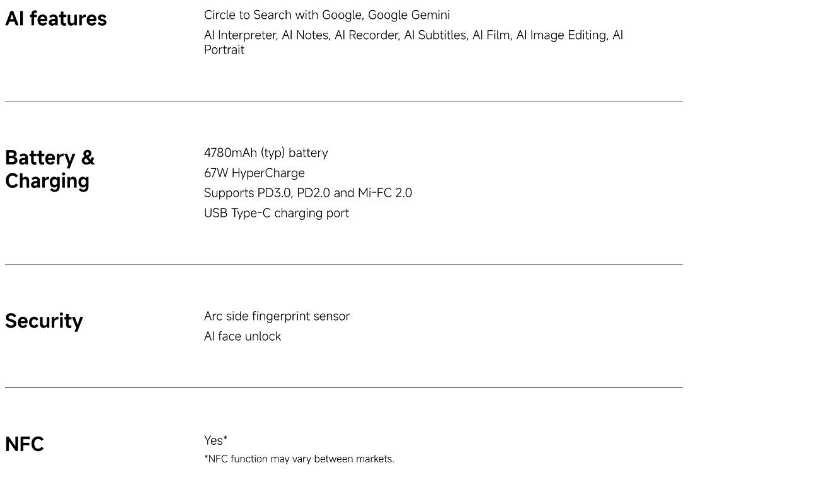The width and height of the screenshot is (819, 504).
Task: Click the 67W HyperCharge line
Action: tap(255, 173)
